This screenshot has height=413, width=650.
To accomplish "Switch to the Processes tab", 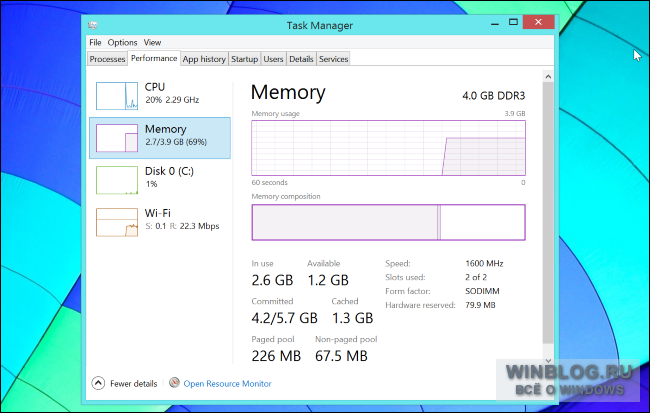I will tap(107, 59).
